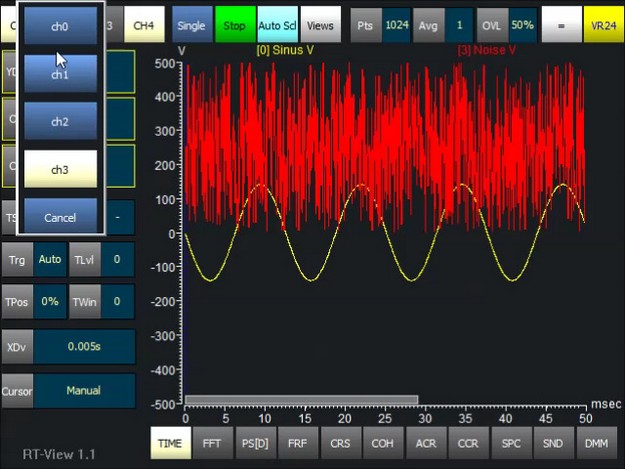This screenshot has height=469, width=625.
Task: Open the VR24 device selector
Action: pyautogui.click(x=604, y=24)
